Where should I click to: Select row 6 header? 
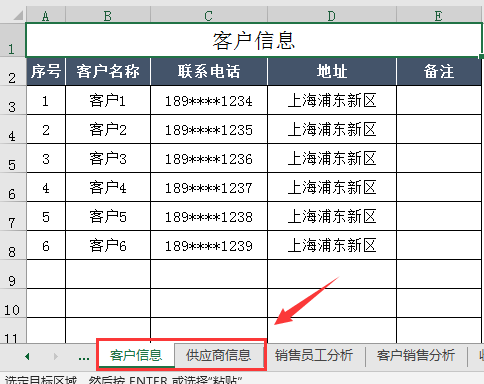[12, 187]
